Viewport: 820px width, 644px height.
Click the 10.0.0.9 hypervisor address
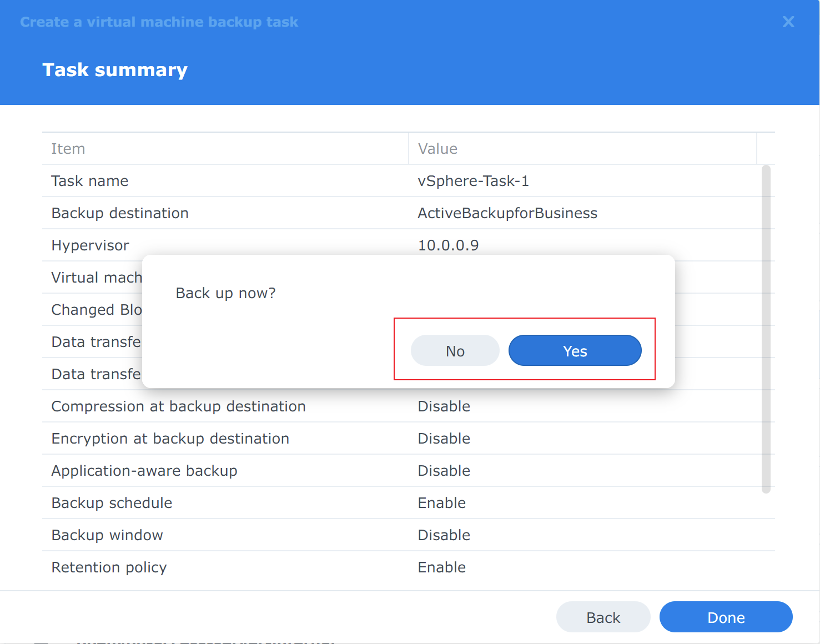(448, 245)
